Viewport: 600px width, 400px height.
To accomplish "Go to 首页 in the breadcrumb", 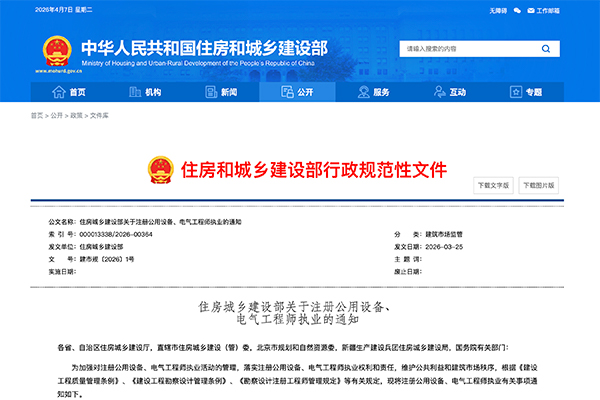I will click(37, 116).
